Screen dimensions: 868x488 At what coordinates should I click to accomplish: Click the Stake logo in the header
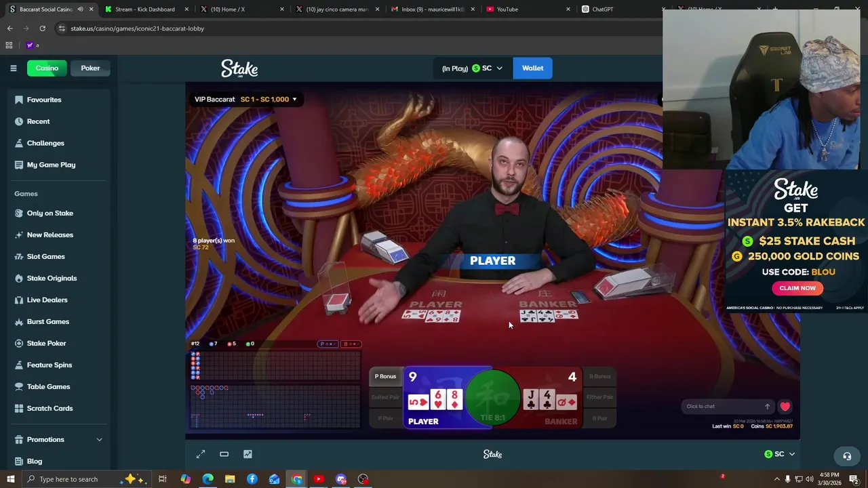(x=239, y=68)
